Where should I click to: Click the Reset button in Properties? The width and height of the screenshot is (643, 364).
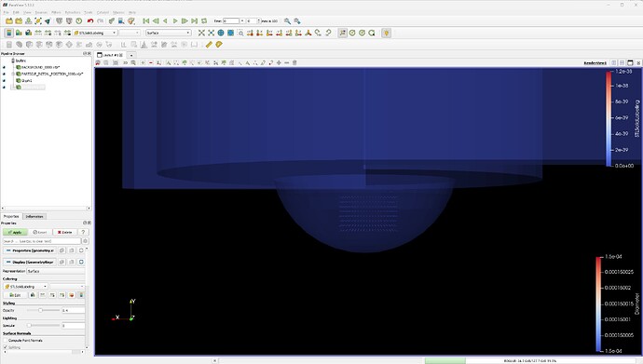pos(40,232)
